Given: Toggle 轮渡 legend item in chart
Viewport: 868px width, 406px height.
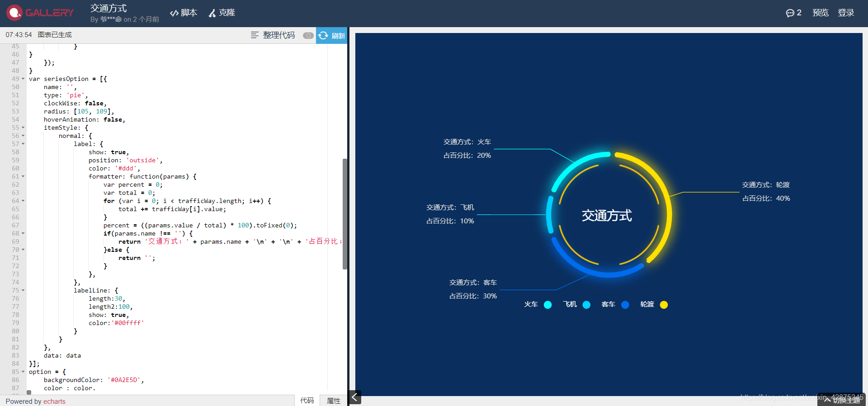Looking at the screenshot, I should coord(654,304).
